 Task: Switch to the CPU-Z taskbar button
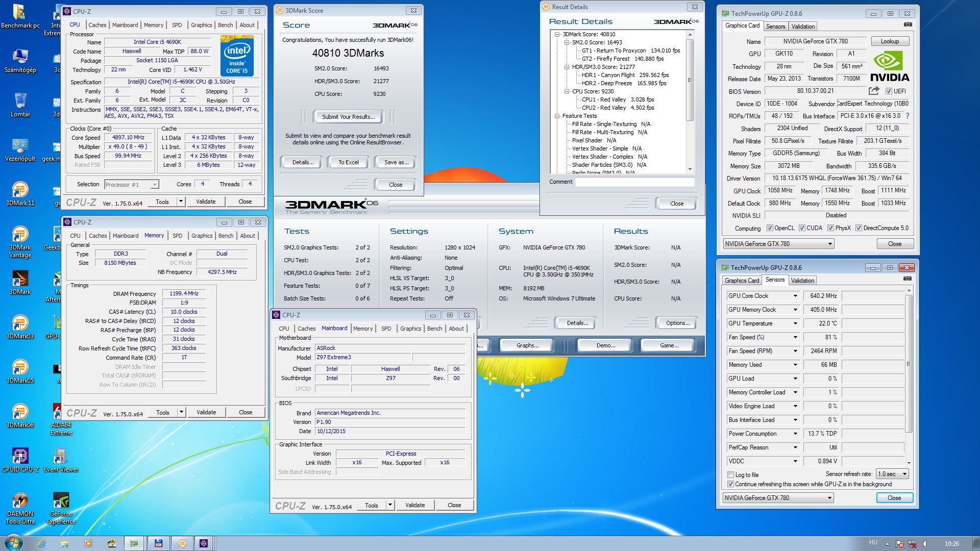coord(204,543)
